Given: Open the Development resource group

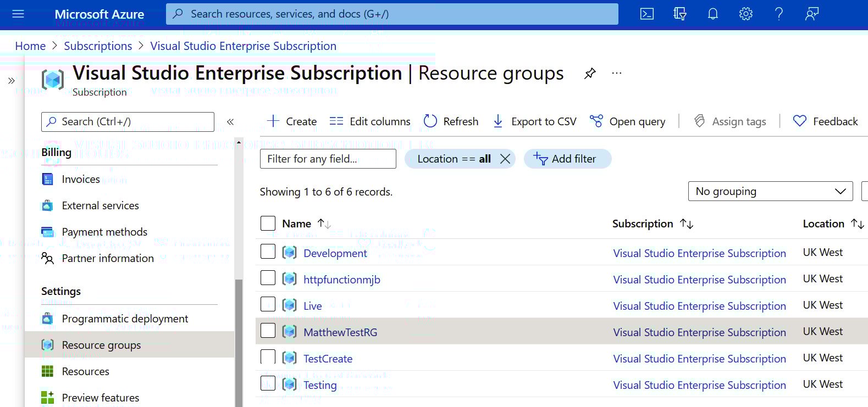Looking at the screenshot, I should pyautogui.click(x=335, y=253).
